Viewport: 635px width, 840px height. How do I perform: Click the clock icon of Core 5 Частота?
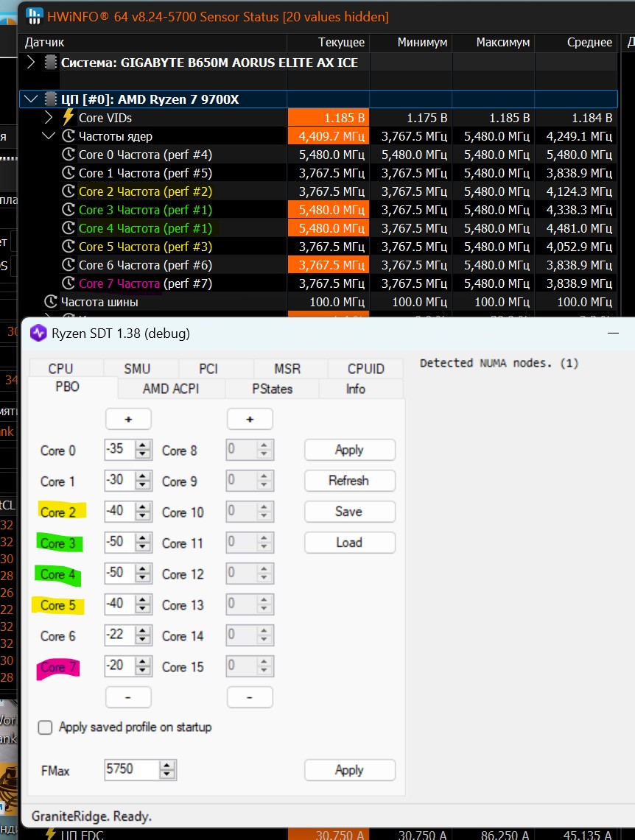coord(68,247)
